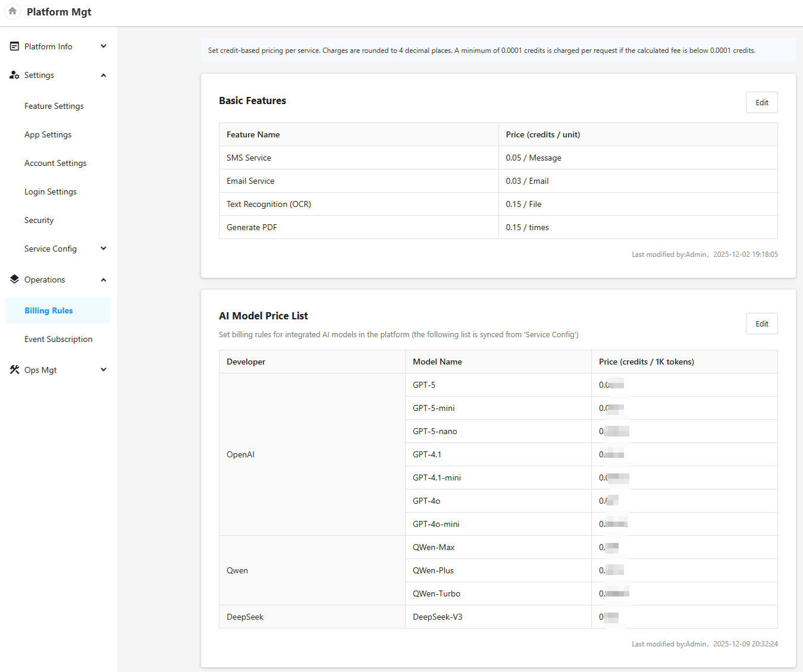Image resolution: width=803 pixels, height=672 pixels.
Task: Collapse the Settings section chevron
Action: coord(103,76)
